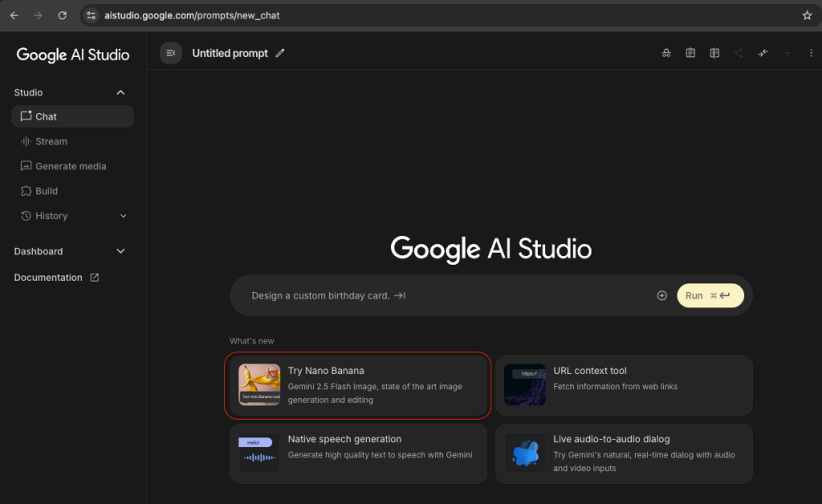The image size is (822, 504).
Task: Collapse the Studio section chevron
Action: click(120, 92)
